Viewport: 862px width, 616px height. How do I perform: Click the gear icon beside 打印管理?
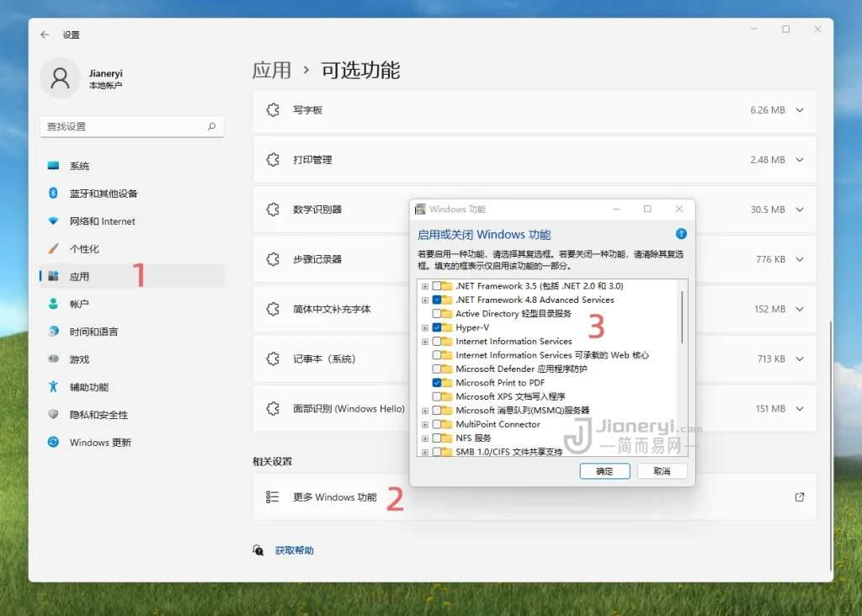273,160
